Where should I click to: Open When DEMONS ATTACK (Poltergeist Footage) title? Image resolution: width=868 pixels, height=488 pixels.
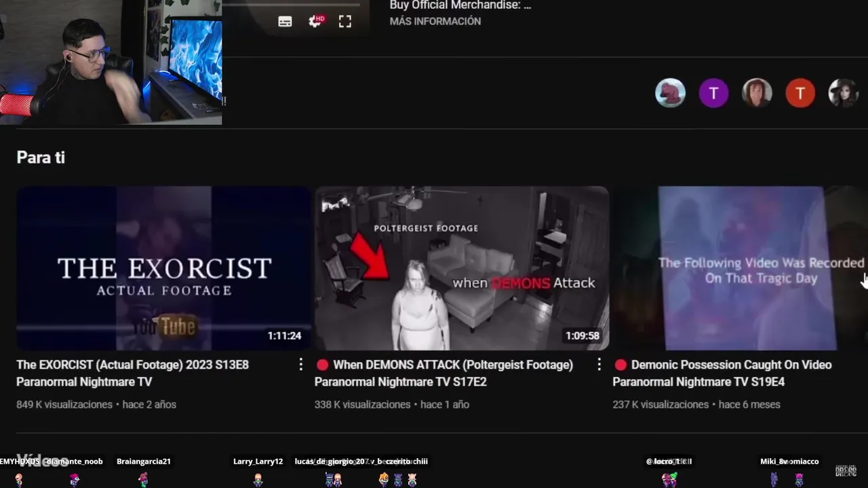(444, 373)
